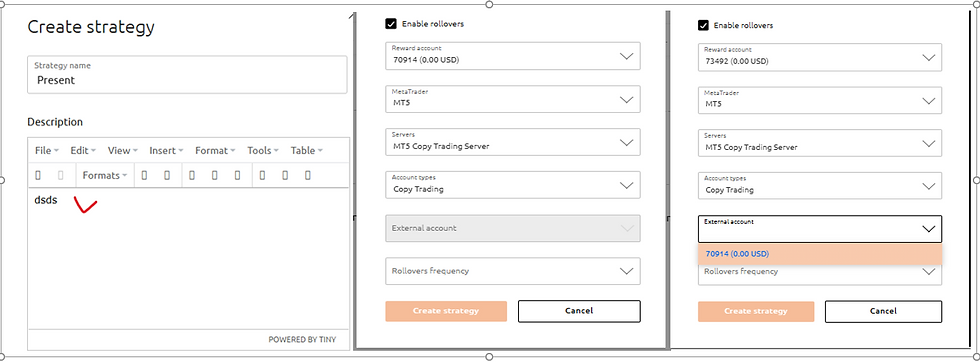Untick Enable rollovers above the 73492 reward account
The image size is (980, 362).
coord(703,26)
